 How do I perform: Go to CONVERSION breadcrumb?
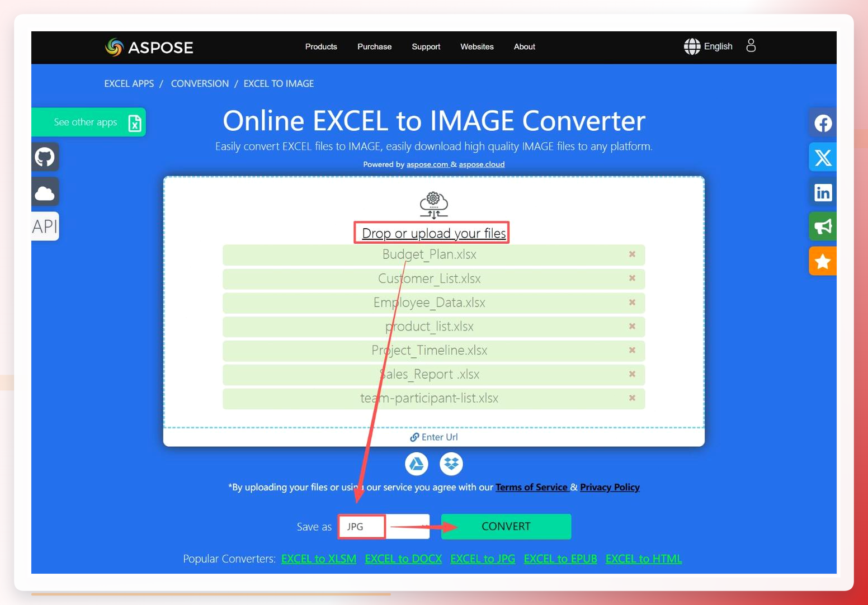(x=200, y=84)
